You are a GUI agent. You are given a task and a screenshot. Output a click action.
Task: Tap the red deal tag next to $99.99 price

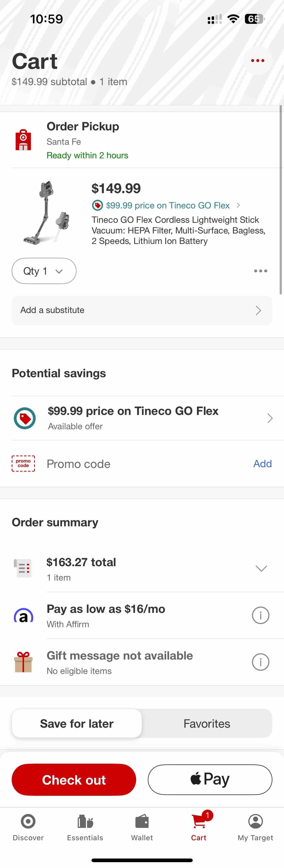[98, 205]
